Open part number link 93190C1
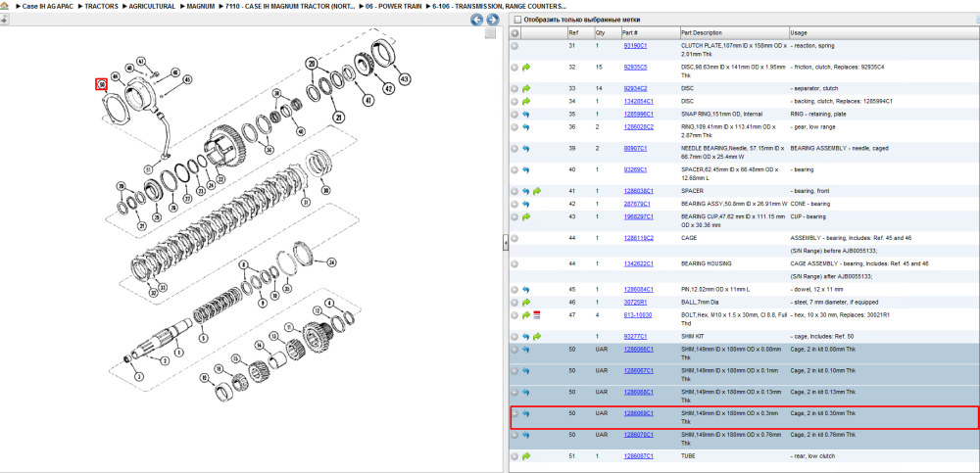Viewport: 980px width, 473px height. pyautogui.click(x=635, y=46)
